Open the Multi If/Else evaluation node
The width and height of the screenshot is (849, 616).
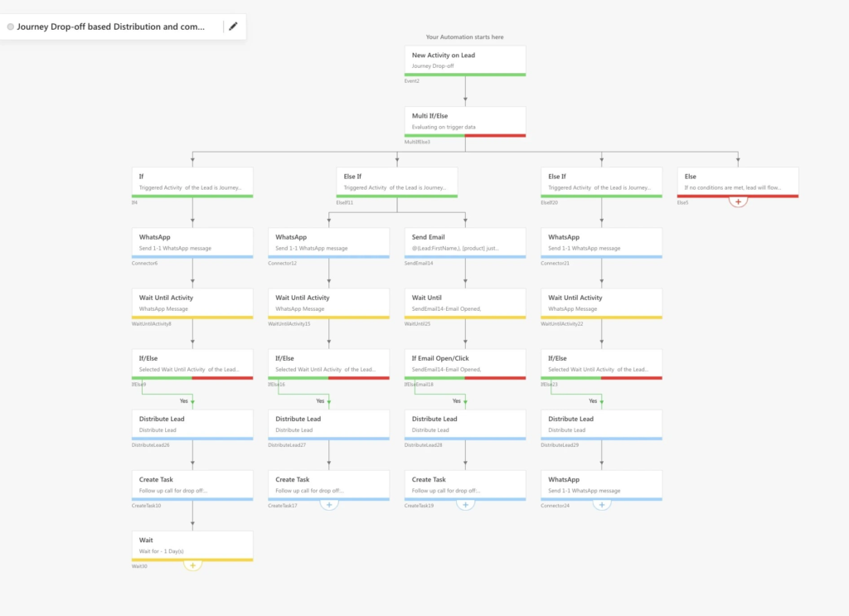[465, 120]
